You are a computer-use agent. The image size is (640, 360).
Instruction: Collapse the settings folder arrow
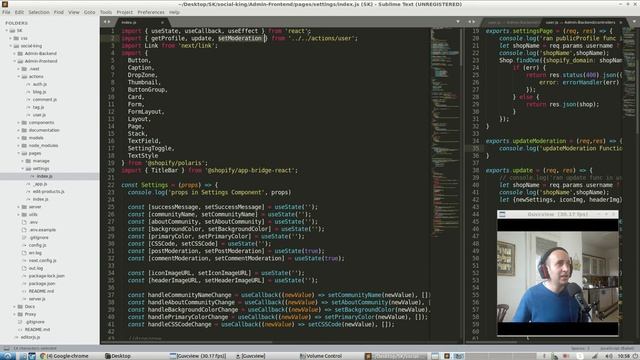(x=23, y=169)
